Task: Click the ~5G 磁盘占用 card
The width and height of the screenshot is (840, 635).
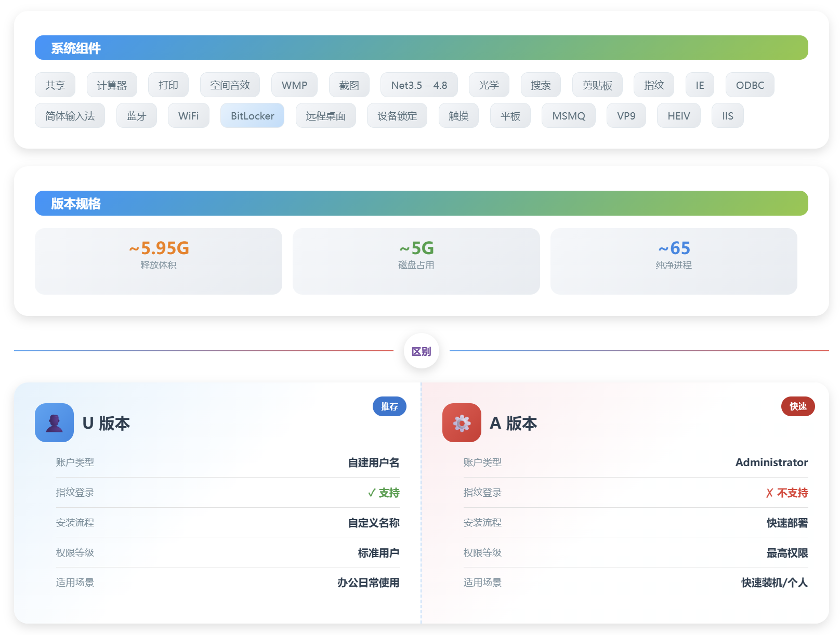Action: pos(416,261)
